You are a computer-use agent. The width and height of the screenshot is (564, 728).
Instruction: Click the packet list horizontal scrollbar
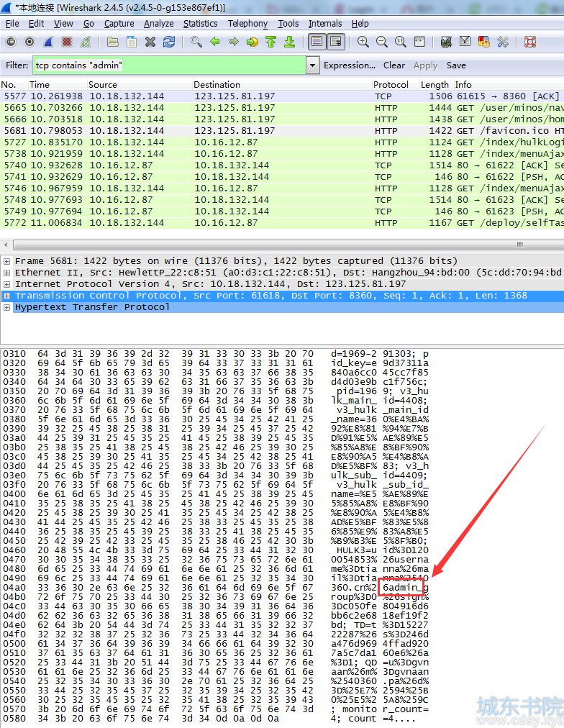[288, 244]
